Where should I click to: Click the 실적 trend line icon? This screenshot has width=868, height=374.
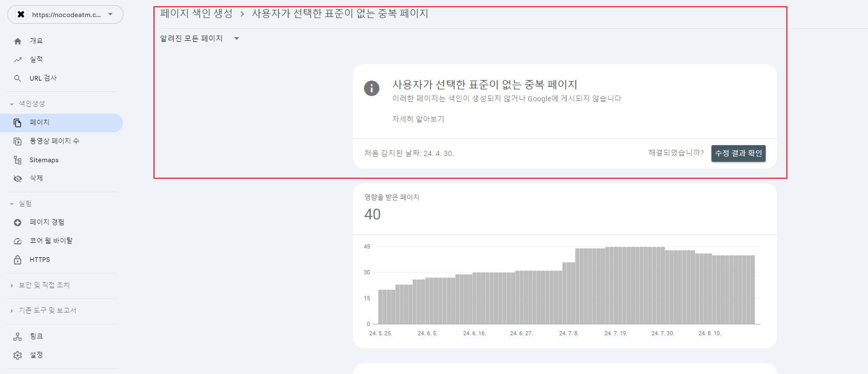pos(18,60)
